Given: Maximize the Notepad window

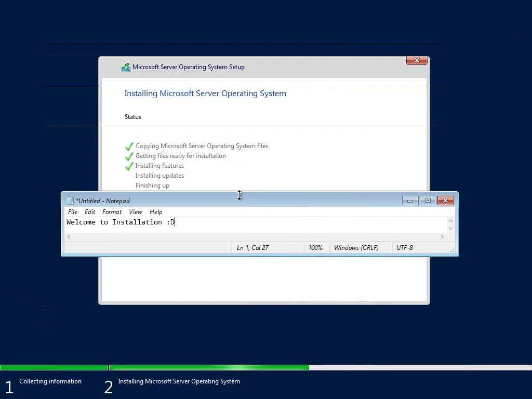Looking at the screenshot, I should (x=428, y=201).
